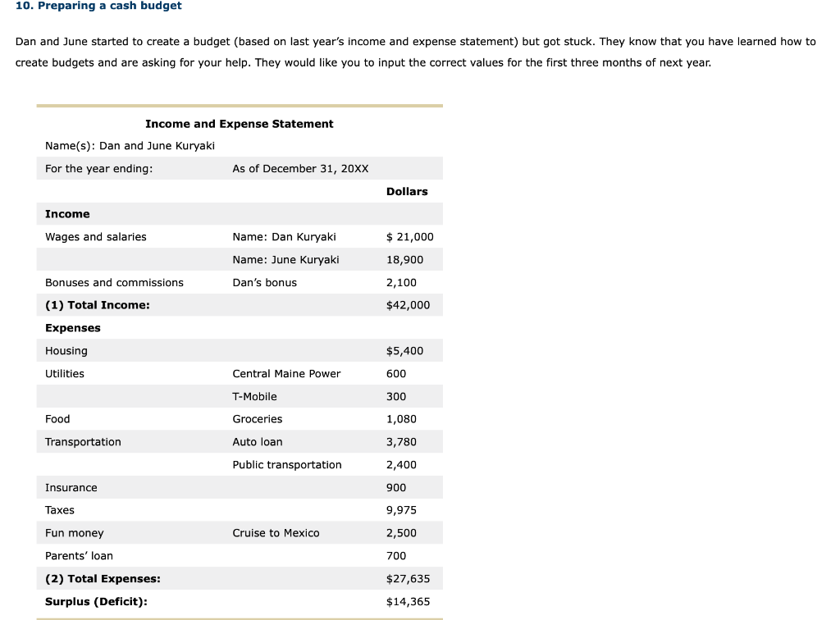This screenshot has height=620, width=840.
Task: Click the "Expenses" section header
Action: [73, 327]
